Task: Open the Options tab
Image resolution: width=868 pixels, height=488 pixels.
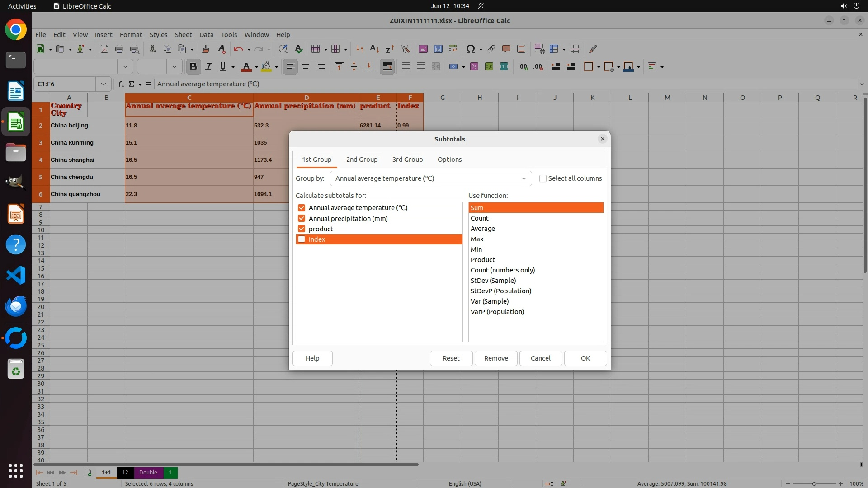Action: (449, 160)
